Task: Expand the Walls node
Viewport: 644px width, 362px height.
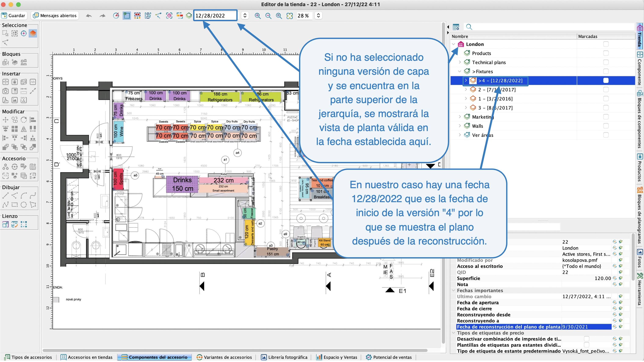Action: 460,126
